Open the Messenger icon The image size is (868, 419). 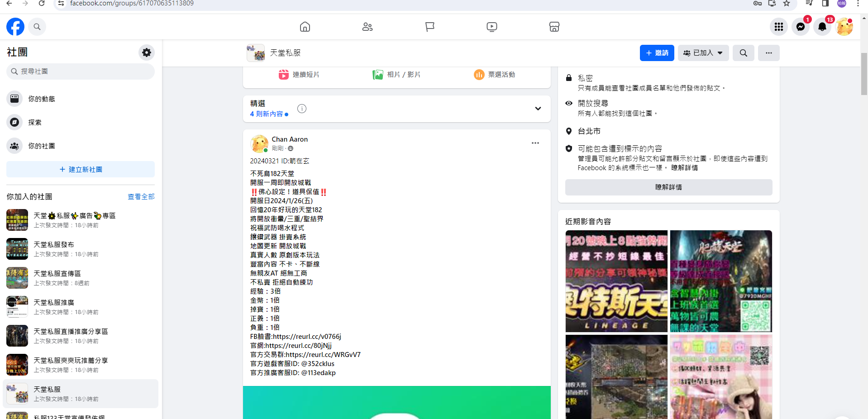pos(801,27)
